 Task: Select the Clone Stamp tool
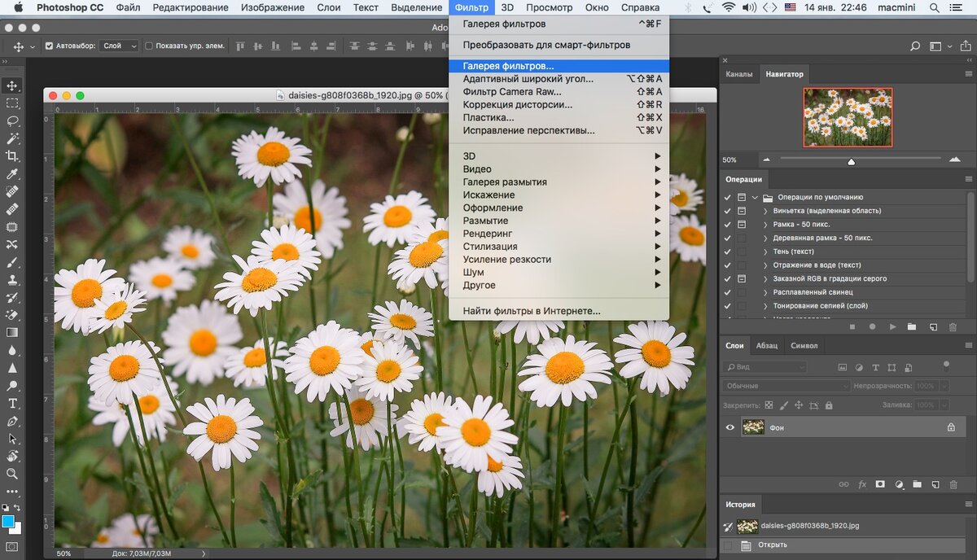pyautogui.click(x=12, y=280)
